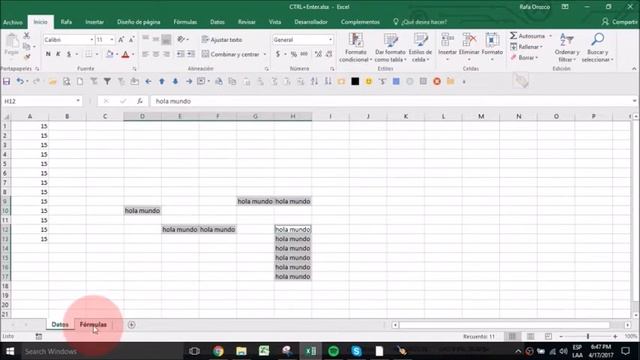Toggle center text alignment
Screen dimensions: 640x360
tap(156, 54)
